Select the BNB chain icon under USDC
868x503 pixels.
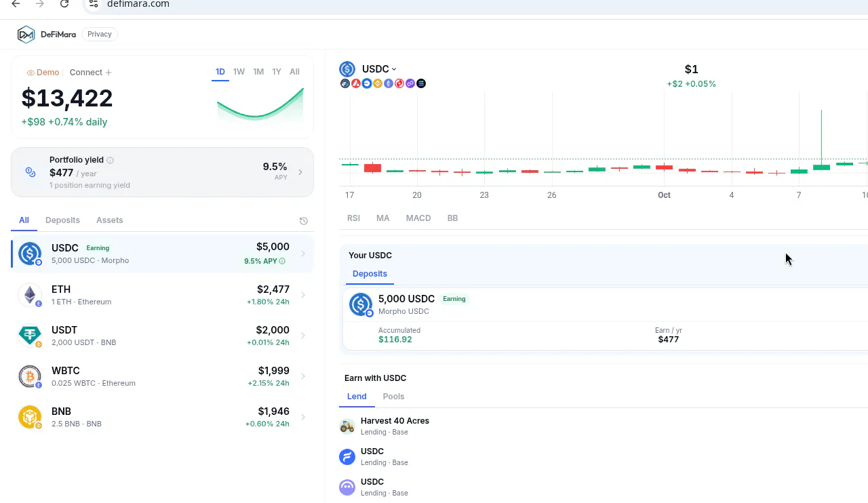(378, 83)
